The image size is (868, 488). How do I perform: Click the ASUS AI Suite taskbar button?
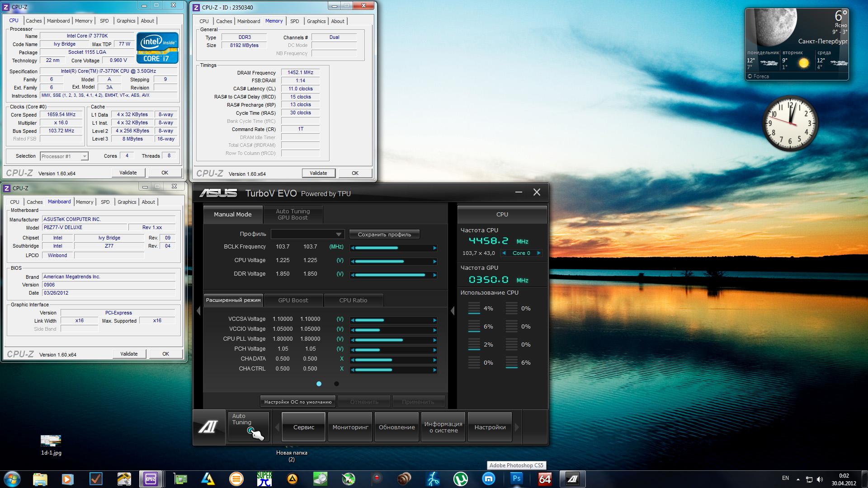(x=573, y=479)
